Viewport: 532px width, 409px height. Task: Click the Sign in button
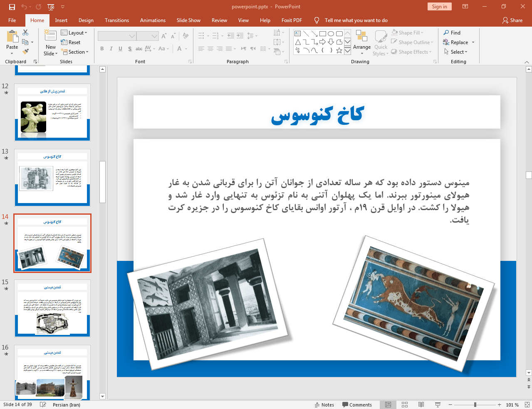(439, 6)
